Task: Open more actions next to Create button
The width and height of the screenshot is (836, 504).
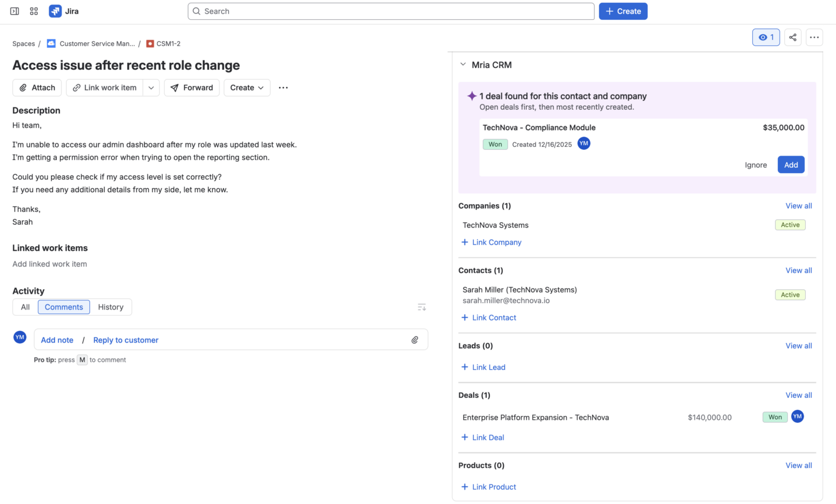Action: click(283, 88)
